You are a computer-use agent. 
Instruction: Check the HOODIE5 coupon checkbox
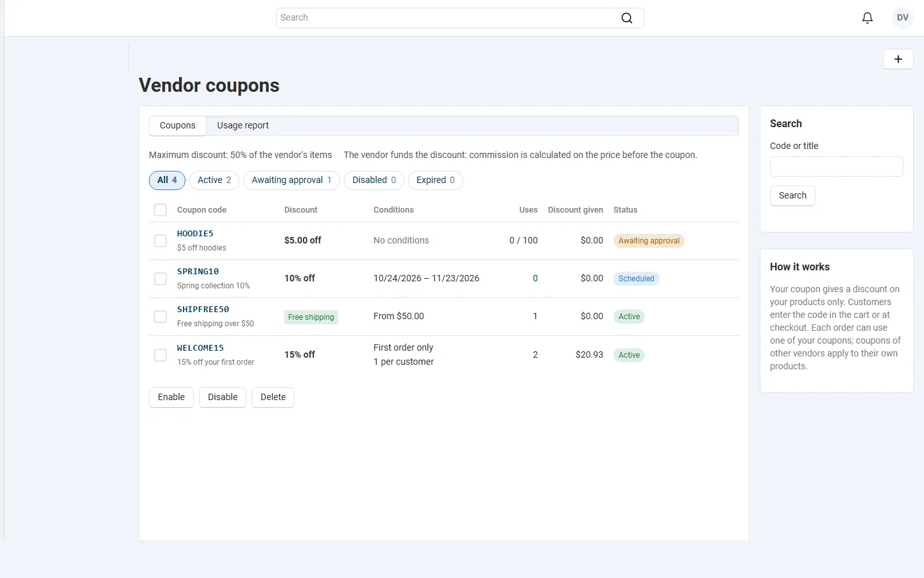[x=160, y=241]
